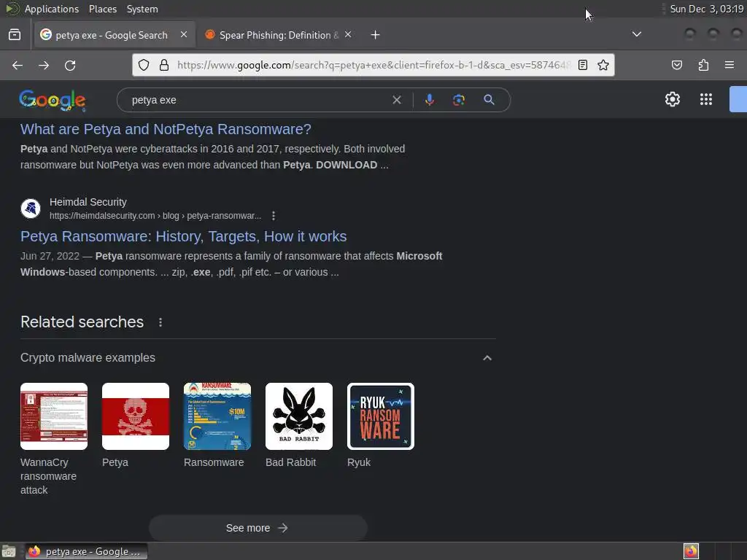Close the petya exe Google tab
747x560 pixels.
click(184, 34)
